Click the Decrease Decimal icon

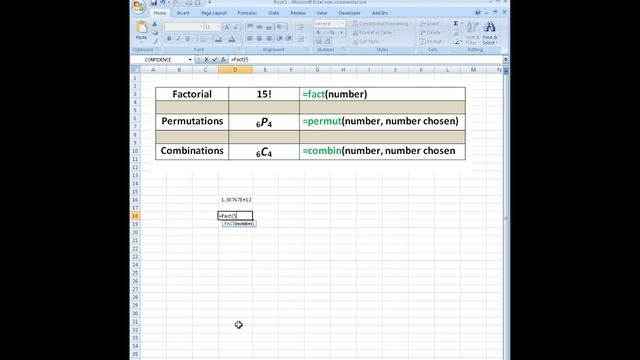coord(328,41)
